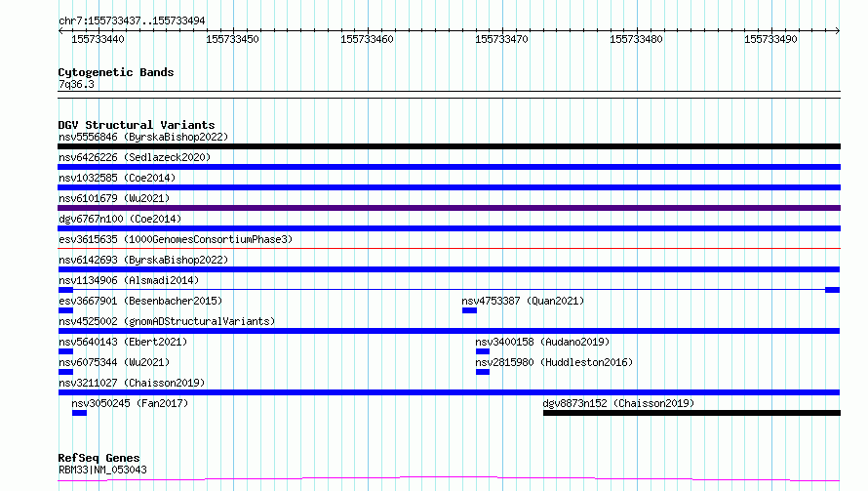Open nsv1134906 (Alsmadi2014) label
Screen dimensions: 868x491
[129, 280]
